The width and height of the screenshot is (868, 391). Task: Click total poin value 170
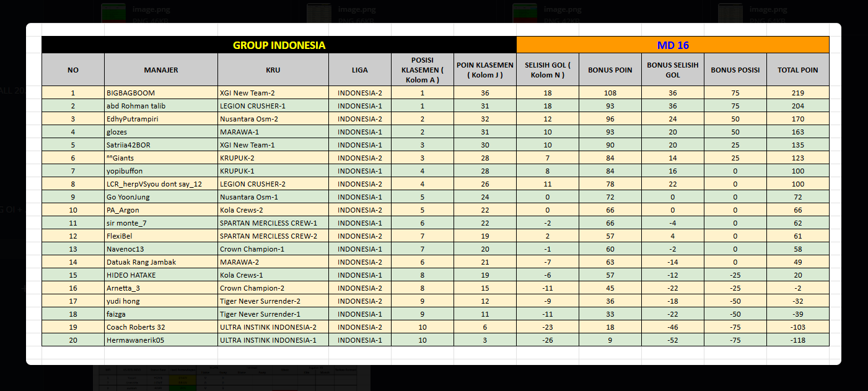798,119
